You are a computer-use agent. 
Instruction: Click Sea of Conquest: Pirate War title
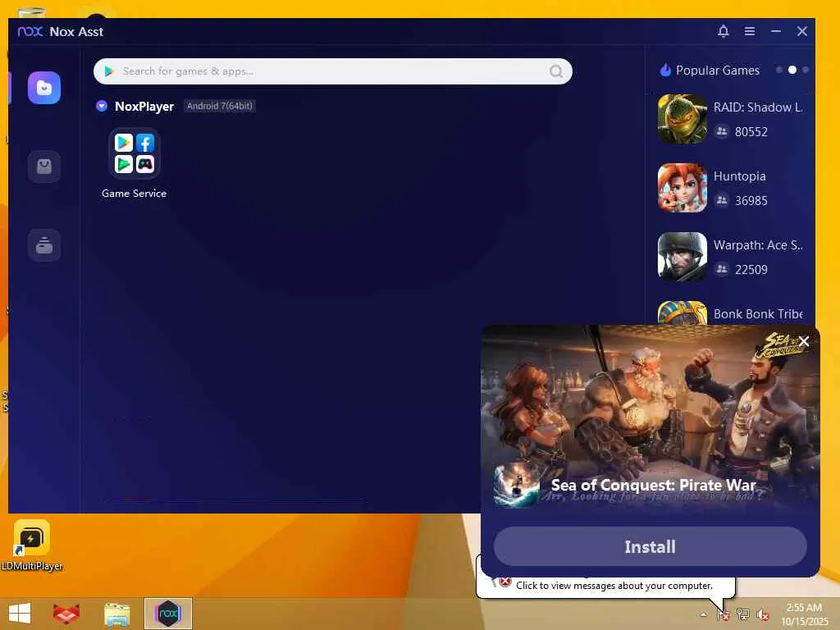(x=653, y=486)
